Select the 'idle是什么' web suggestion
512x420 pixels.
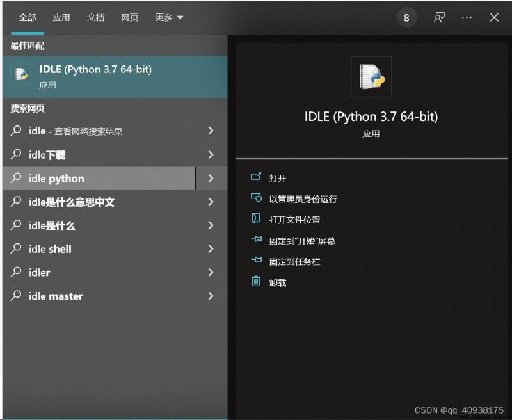[x=99, y=225]
